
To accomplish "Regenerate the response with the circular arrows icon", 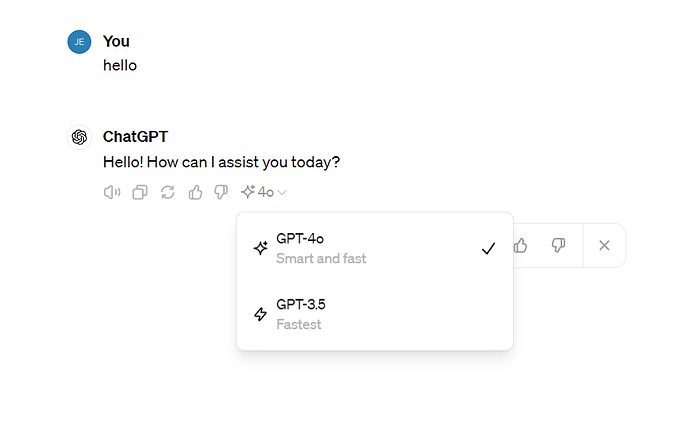I will pos(168,192).
